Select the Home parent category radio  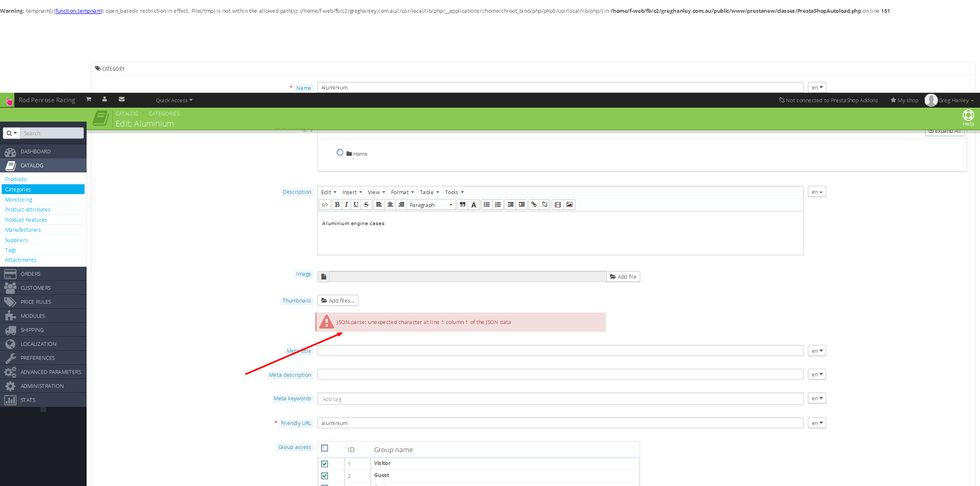click(x=340, y=153)
